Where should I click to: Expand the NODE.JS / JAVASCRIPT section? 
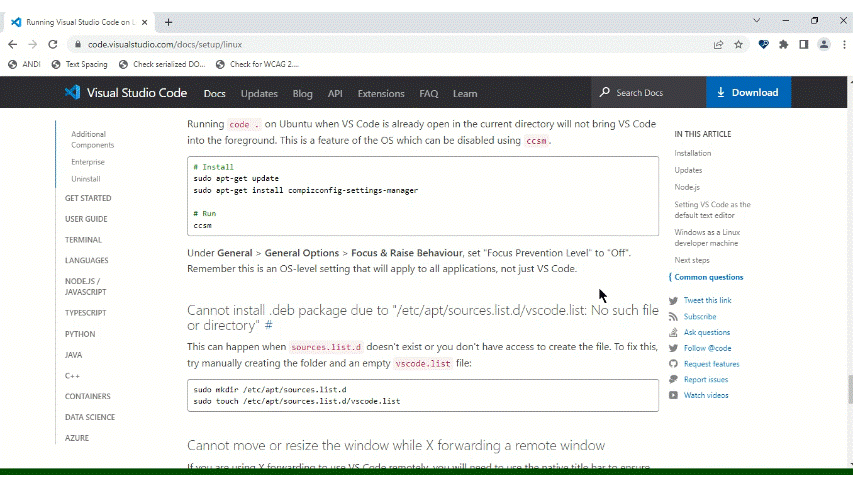coord(85,286)
